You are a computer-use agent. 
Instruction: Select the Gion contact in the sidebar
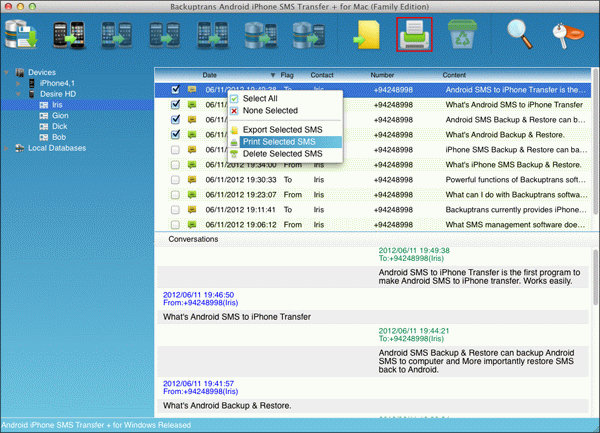(x=60, y=116)
